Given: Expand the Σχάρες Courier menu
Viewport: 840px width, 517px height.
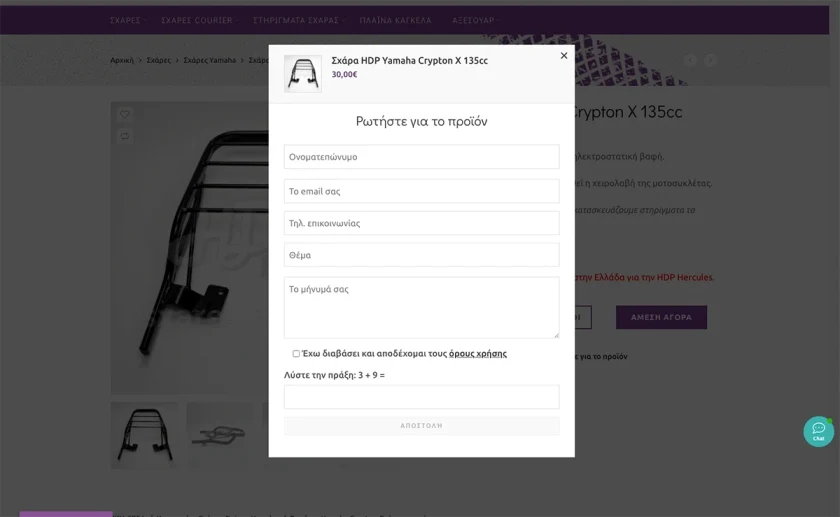Looking at the screenshot, I should click(x=199, y=20).
